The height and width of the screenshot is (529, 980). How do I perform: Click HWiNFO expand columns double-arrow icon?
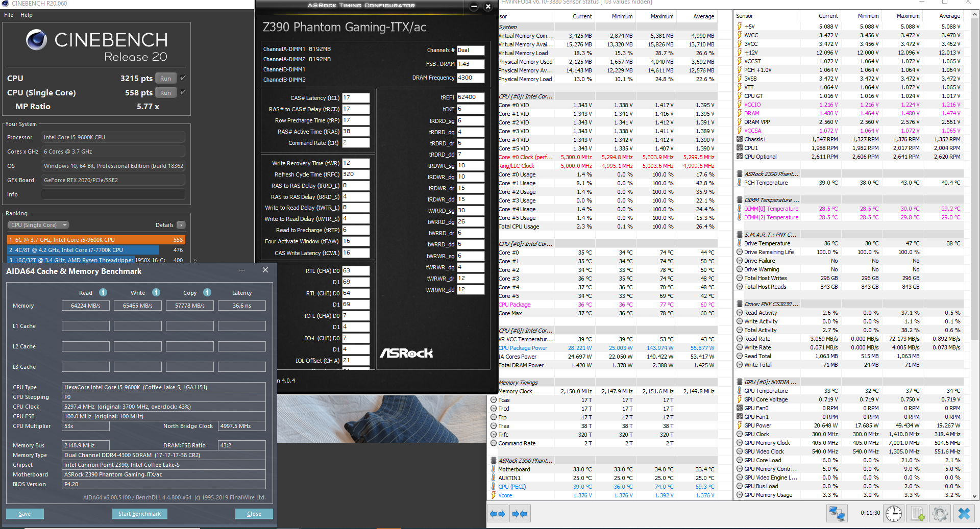pyautogui.click(x=498, y=514)
